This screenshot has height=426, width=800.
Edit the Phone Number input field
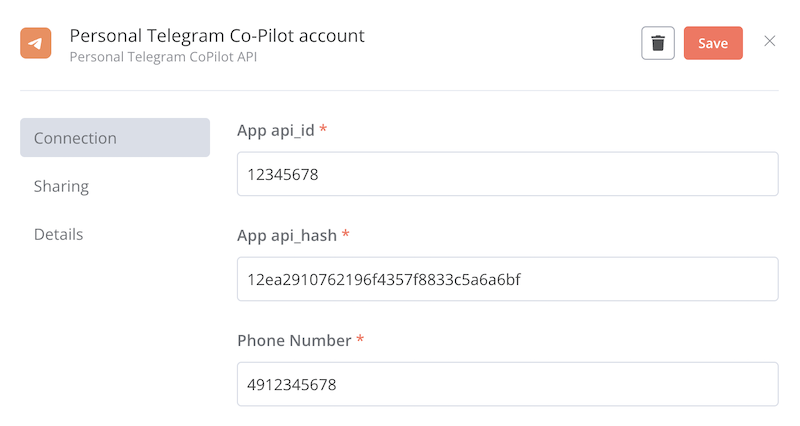(x=507, y=384)
